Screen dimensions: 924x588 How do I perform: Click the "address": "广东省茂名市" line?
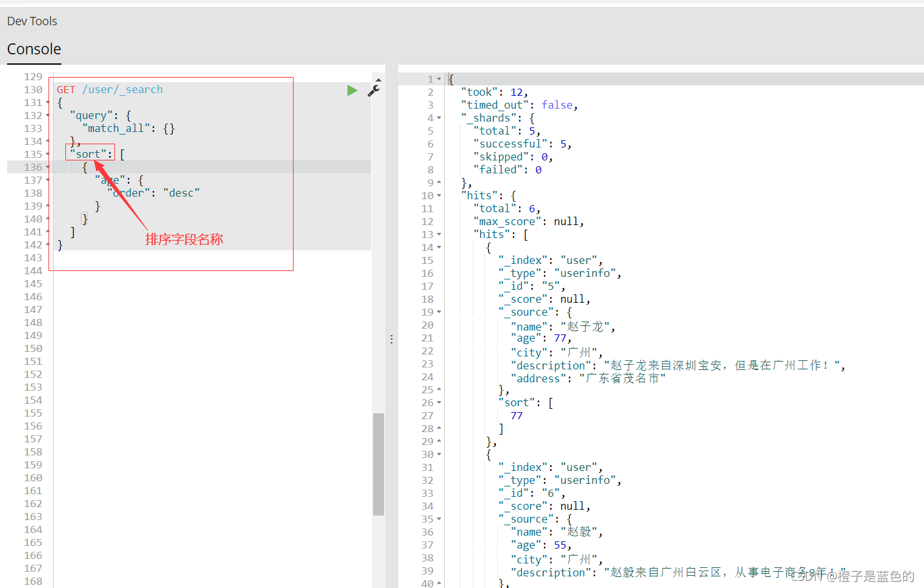(588, 378)
